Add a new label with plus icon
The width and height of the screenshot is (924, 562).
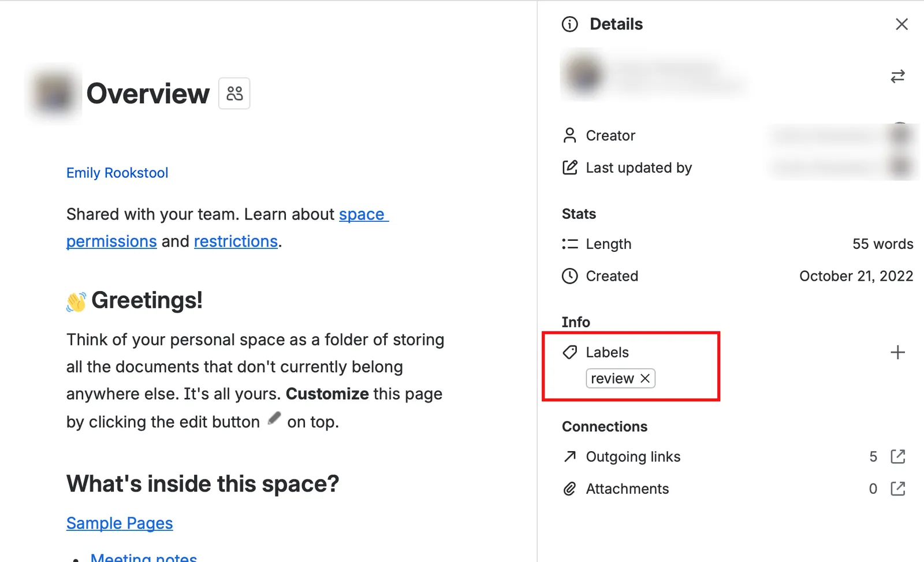(x=897, y=352)
